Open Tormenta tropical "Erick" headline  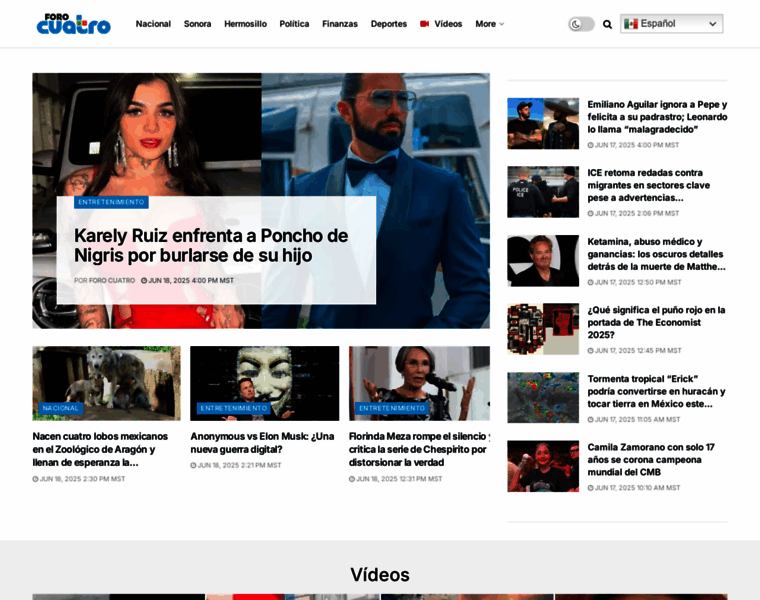pyautogui.click(x=656, y=391)
